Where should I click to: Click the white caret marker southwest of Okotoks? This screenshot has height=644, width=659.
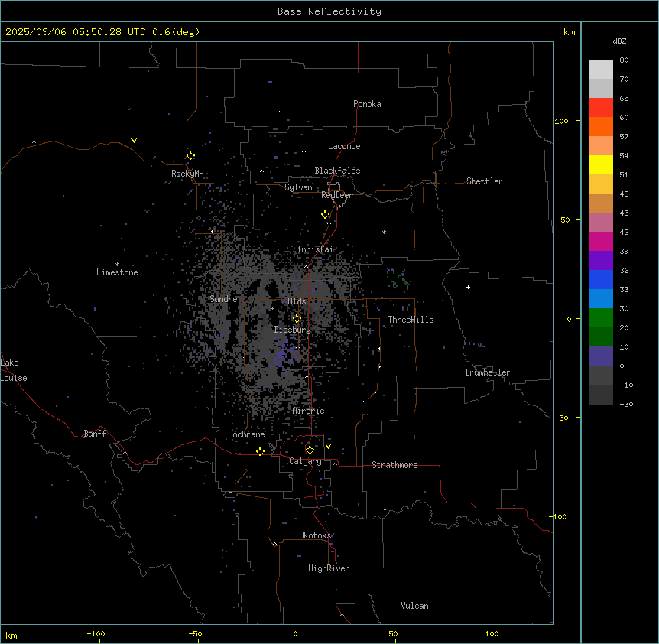[275, 544]
